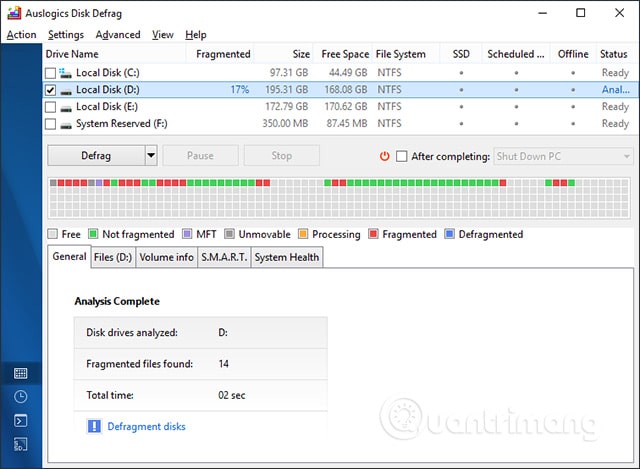Viewport: 640px width, 469px height.
Task: Click the Anal... status of Local Disk D:
Action: (616, 89)
